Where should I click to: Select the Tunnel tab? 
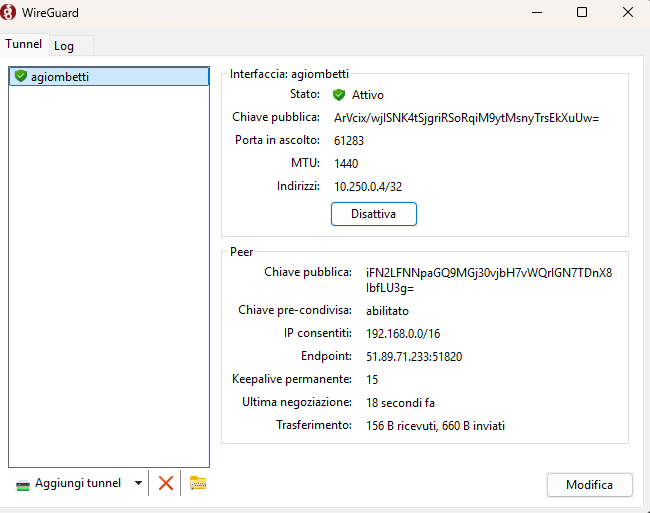[x=24, y=45]
